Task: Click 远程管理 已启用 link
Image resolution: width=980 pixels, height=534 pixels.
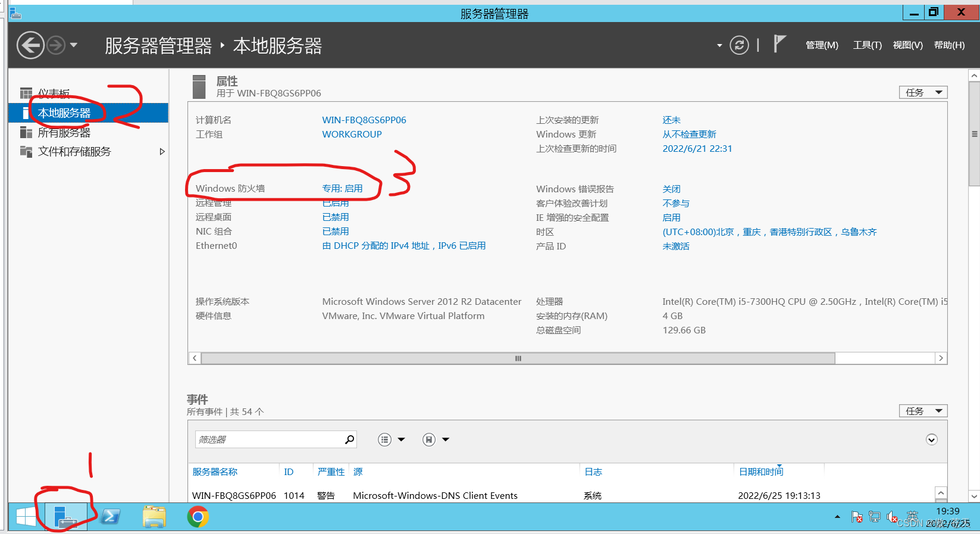Action: click(x=336, y=203)
